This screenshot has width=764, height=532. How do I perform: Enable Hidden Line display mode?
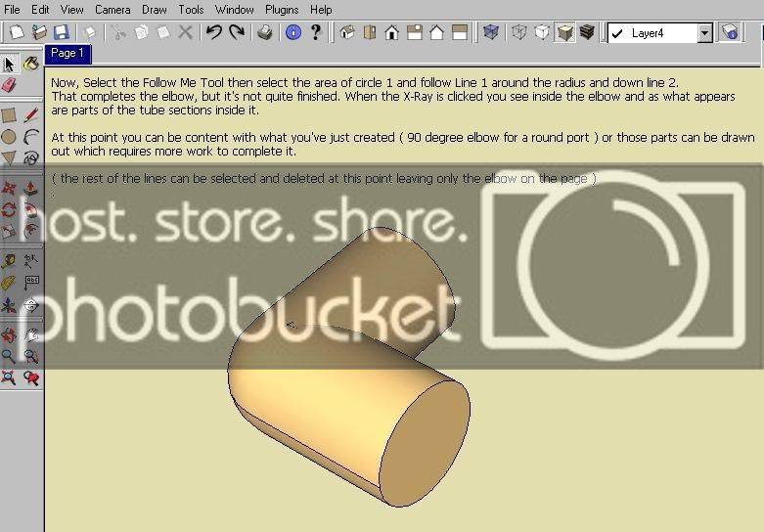[542, 32]
